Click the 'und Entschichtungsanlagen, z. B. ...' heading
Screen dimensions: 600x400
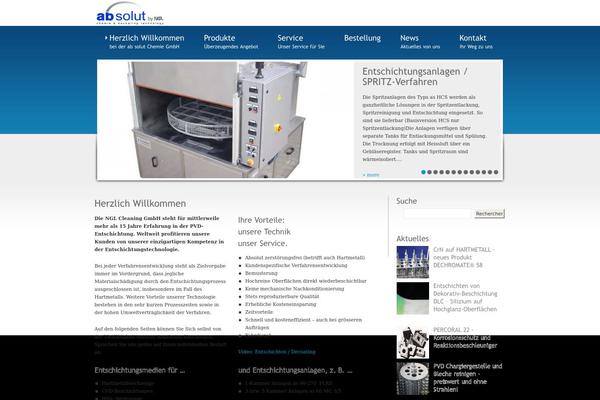295,370
